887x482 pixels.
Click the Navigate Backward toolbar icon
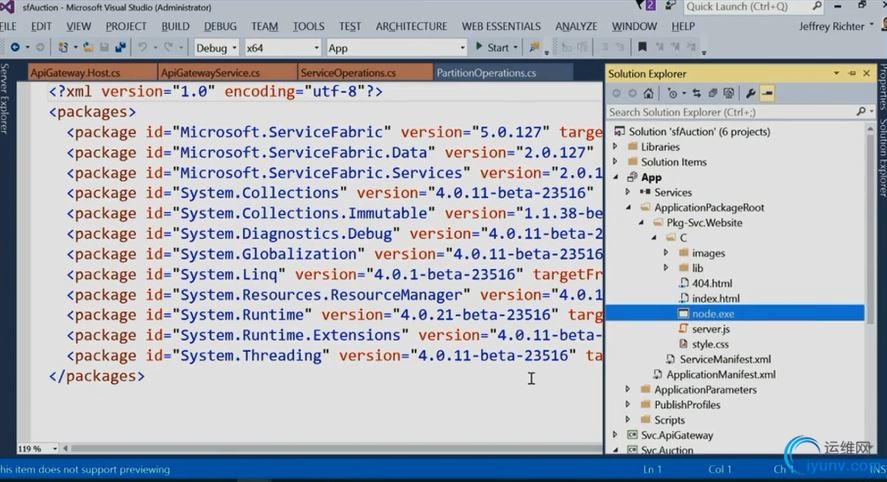pyautogui.click(x=15, y=48)
